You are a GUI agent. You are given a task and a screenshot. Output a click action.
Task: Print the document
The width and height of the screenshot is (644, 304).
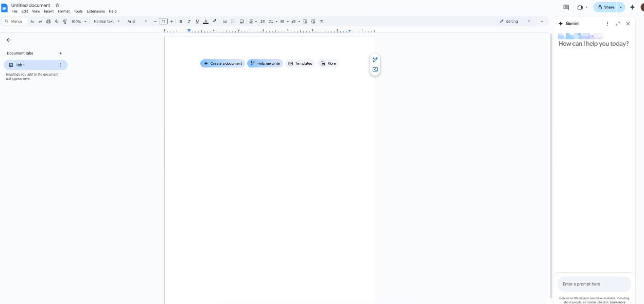tap(48, 22)
